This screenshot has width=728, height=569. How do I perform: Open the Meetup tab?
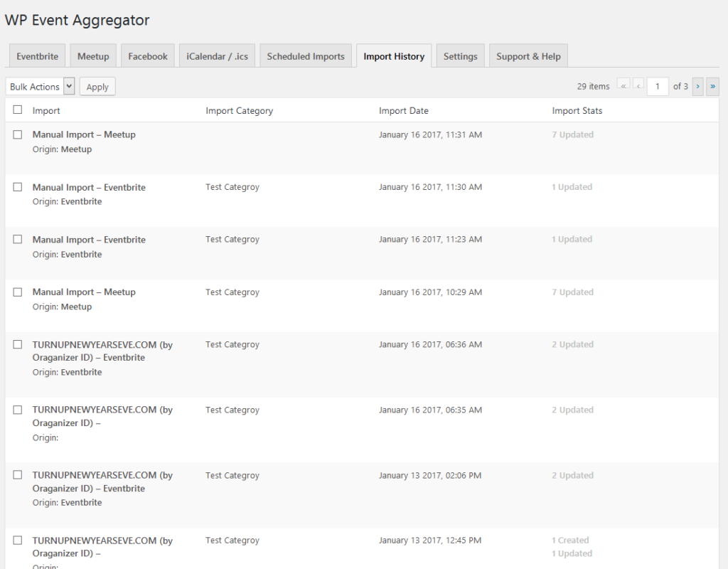[92, 55]
